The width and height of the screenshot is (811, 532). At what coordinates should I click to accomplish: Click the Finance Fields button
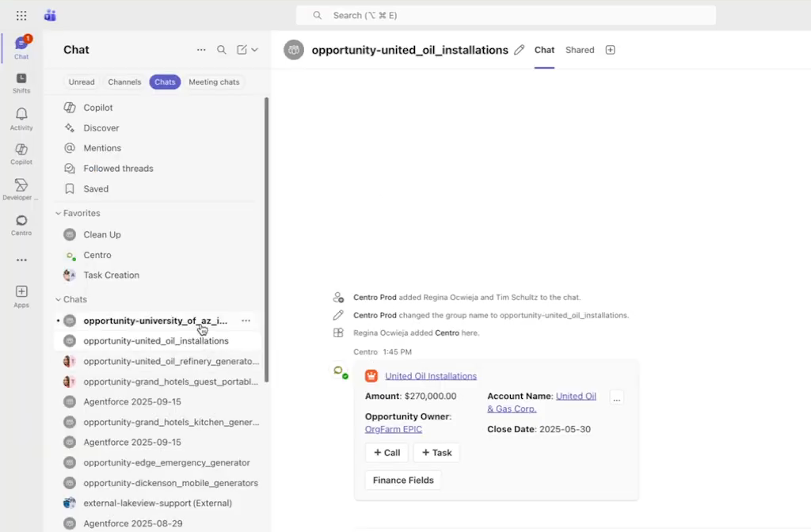tap(403, 481)
